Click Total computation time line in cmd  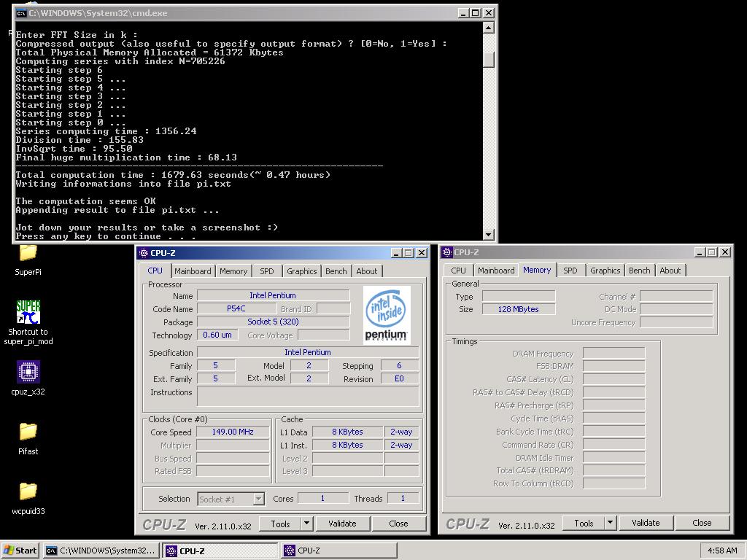(173, 175)
